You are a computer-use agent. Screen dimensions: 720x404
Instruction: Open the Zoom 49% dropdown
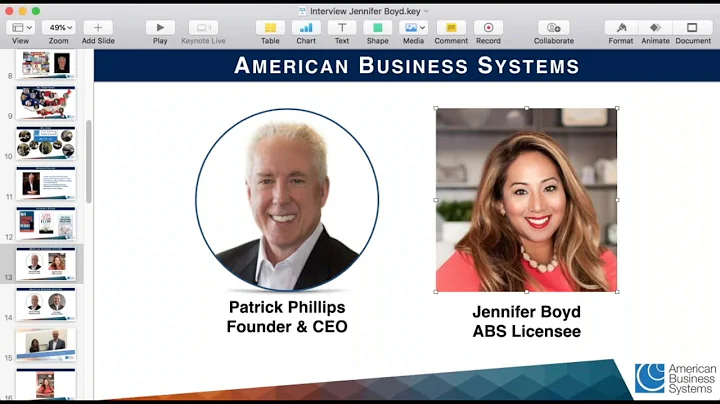[59, 28]
